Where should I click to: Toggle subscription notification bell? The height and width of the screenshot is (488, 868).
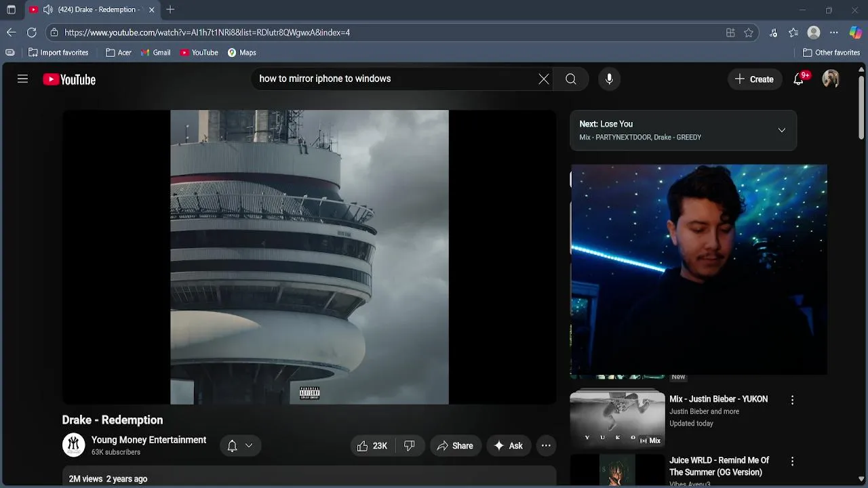click(x=232, y=445)
